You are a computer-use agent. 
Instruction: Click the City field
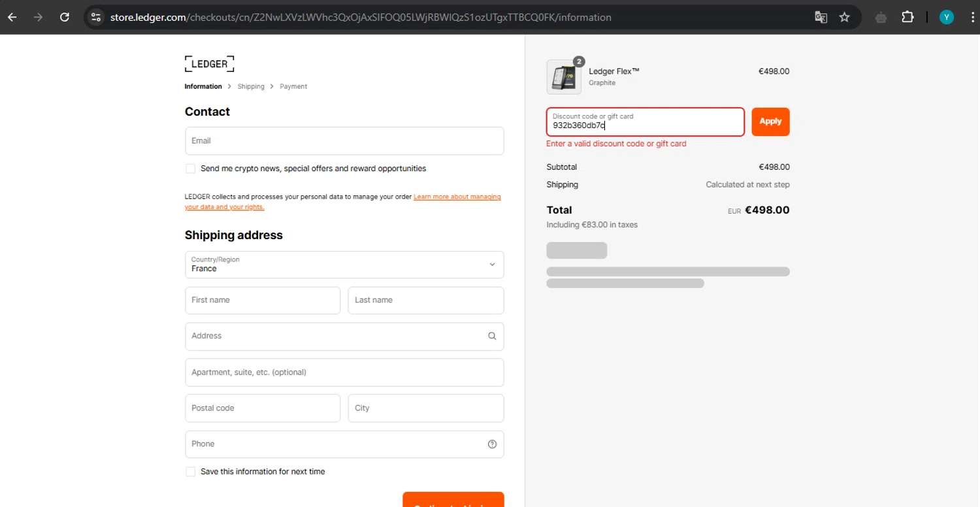click(x=426, y=408)
